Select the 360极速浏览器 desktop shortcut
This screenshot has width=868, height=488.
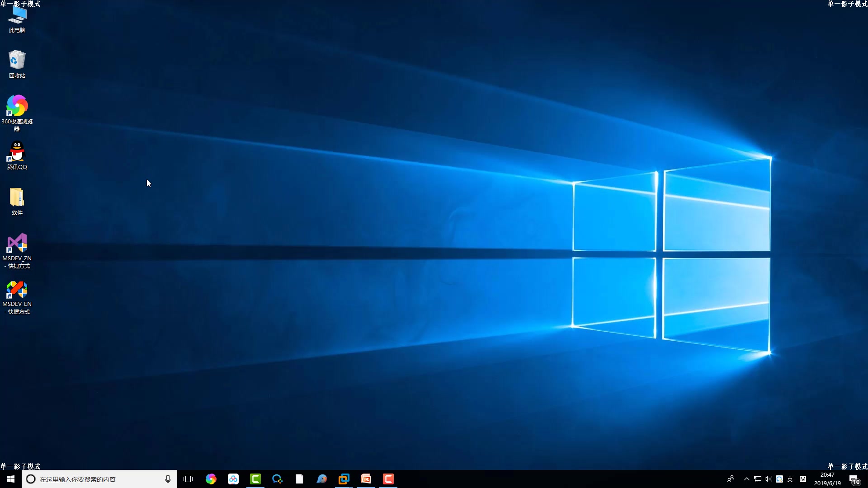coord(17,113)
